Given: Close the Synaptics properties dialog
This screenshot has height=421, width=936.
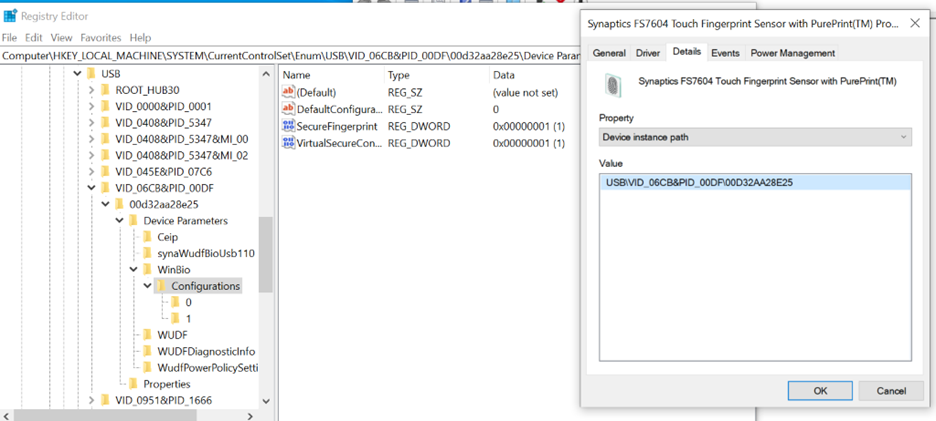Looking at the screenshot, I should click(x=914, y=23).
